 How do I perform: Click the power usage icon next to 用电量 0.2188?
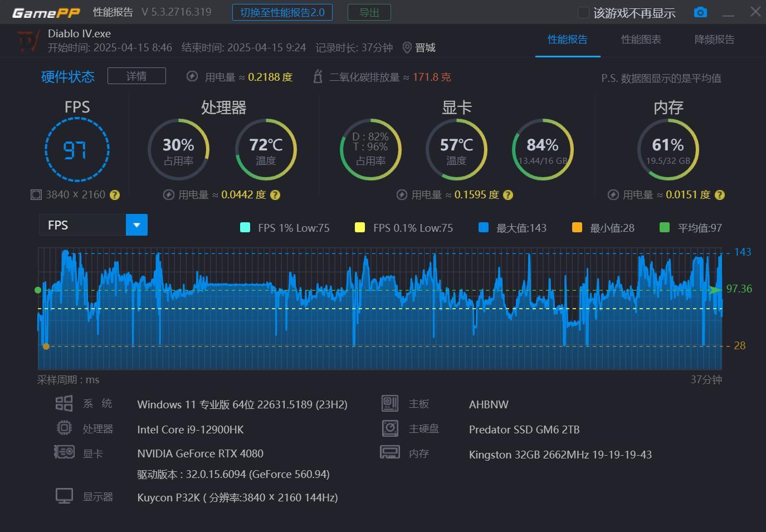pyautogui.click(x=192, y=77)
